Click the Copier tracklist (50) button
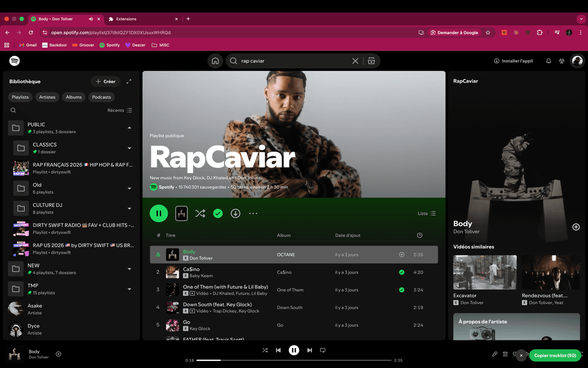The height and width of the screenshot is (368, 588). click(x=555, y=355)
